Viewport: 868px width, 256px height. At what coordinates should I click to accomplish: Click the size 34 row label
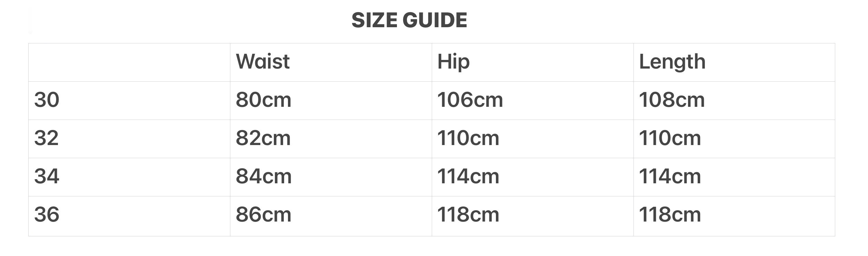(x=47, y=177)
